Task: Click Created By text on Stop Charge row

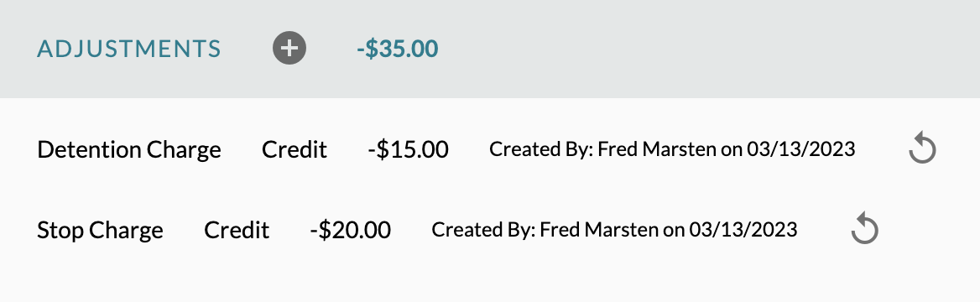Action: [x=484, y=230]
